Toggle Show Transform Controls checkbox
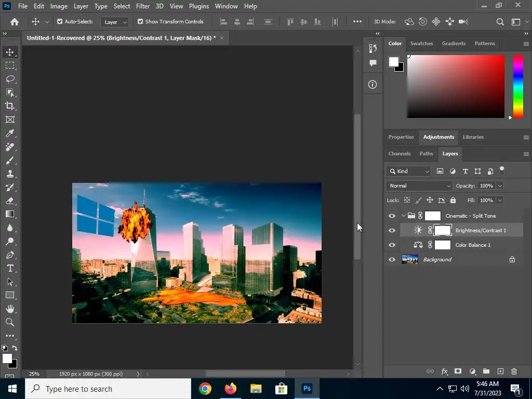Viewport: 532px width, 399px height. point(140,21)
